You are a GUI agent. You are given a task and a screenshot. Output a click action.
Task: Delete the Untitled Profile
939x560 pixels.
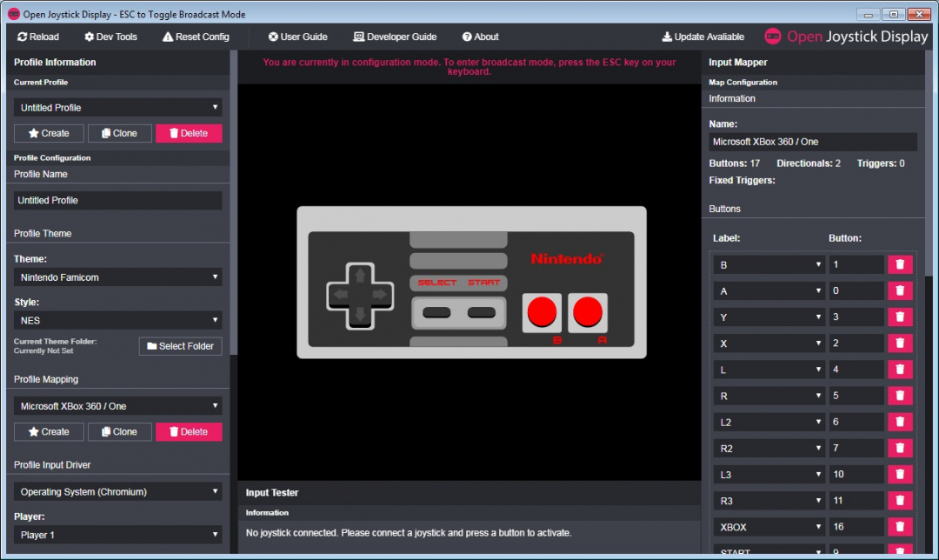pyautogui.click(x=189, y=133)
